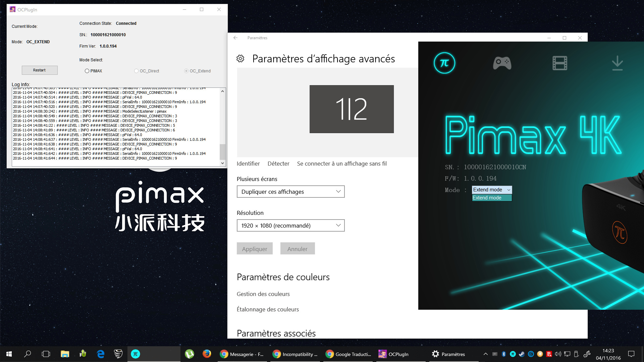
Task: Open the taskbar search icon
Action: 28,354
